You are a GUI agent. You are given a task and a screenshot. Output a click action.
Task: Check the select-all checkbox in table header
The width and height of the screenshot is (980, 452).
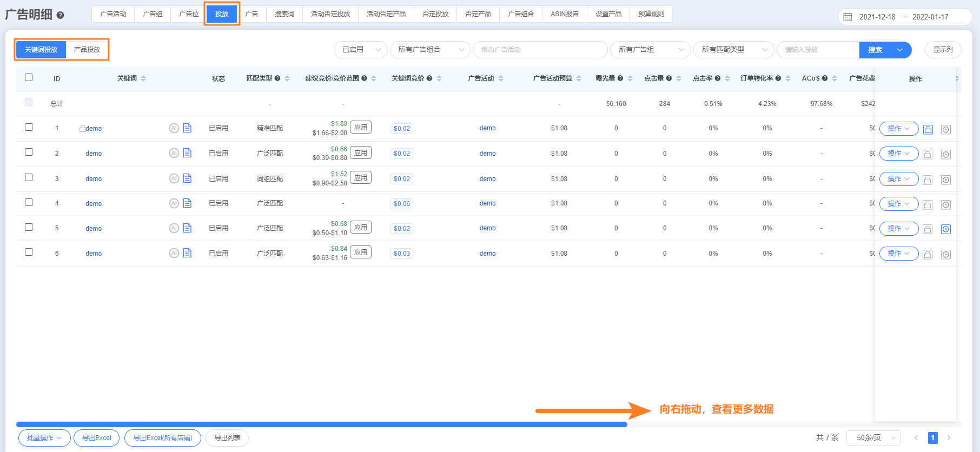tap(29, 77)
